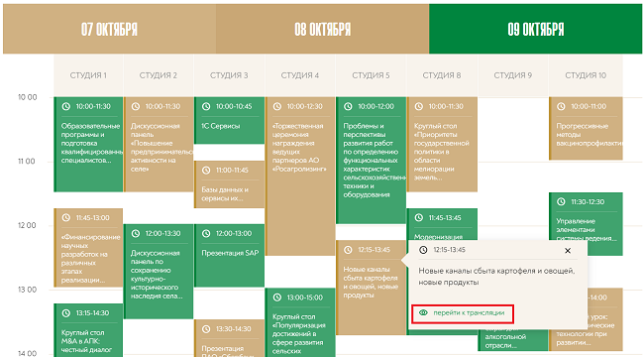Switch to the 08 октября tab
This screenshot has height=357, width=644.
[322, 29]
